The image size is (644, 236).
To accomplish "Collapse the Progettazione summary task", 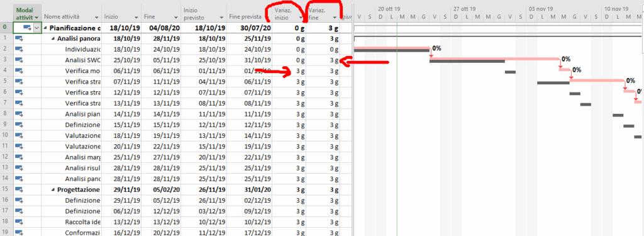I will (x=53, y=189).
